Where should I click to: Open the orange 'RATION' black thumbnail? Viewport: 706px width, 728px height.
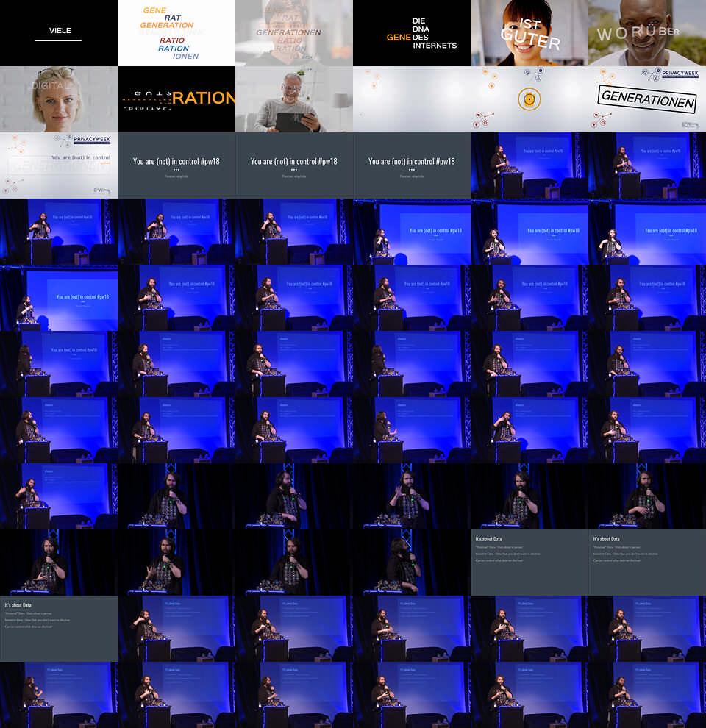click(176, 99)
